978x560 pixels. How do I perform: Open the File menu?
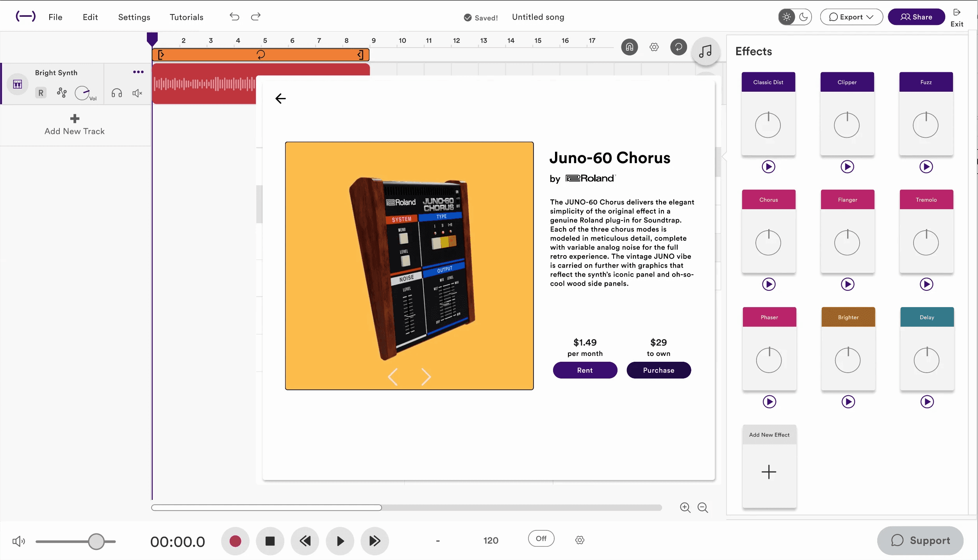click(55, 17)
